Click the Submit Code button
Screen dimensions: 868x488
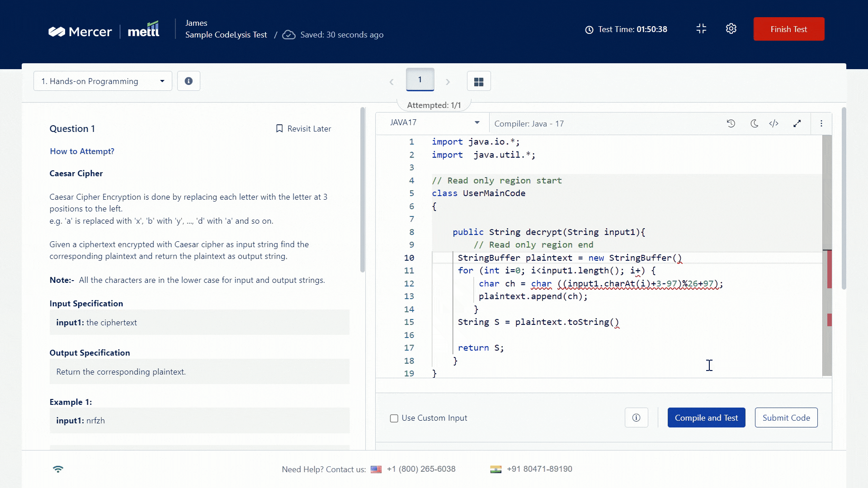coord(786,418)
